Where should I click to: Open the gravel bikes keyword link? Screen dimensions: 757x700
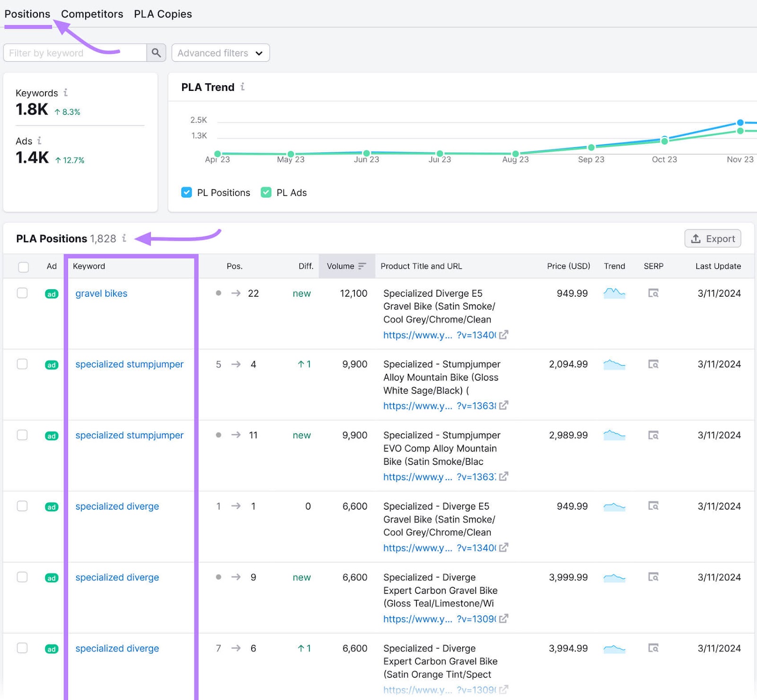101,293
